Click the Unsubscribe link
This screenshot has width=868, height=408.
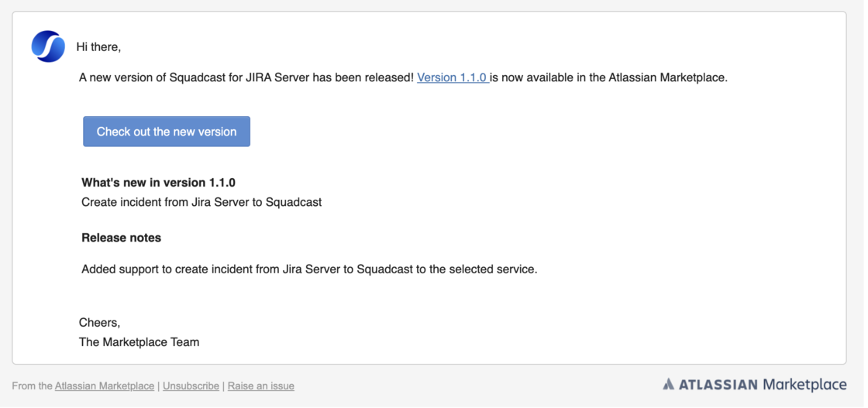pyautogui.click(x=191, y=386)
